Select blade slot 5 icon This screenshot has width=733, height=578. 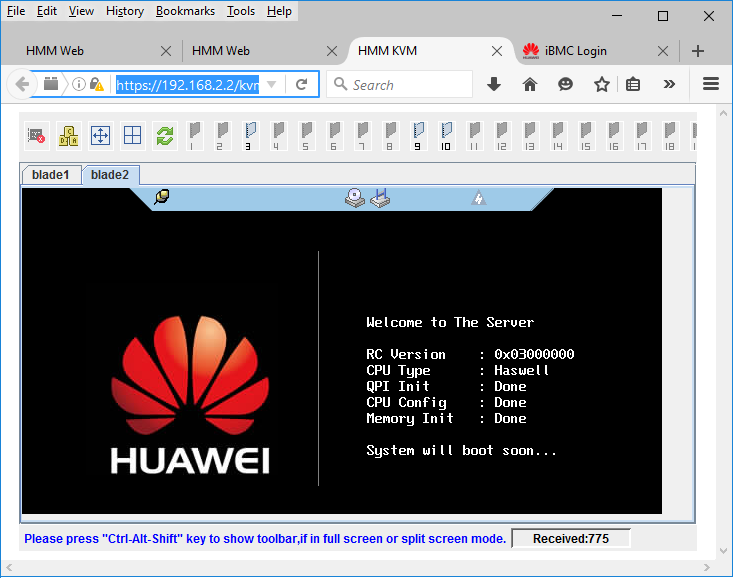[x=307, y=136]
